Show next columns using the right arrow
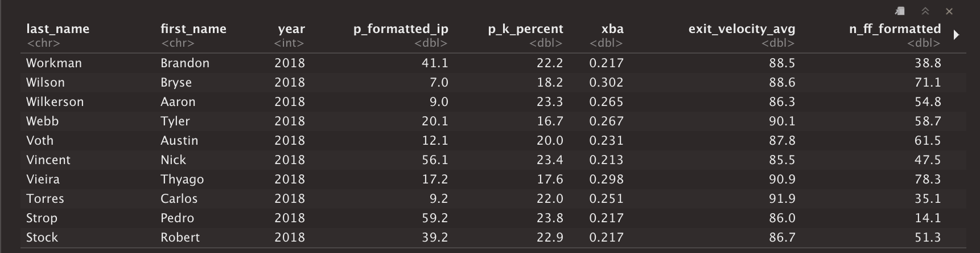The image size is (980, 253). click(x=956, y=35)
